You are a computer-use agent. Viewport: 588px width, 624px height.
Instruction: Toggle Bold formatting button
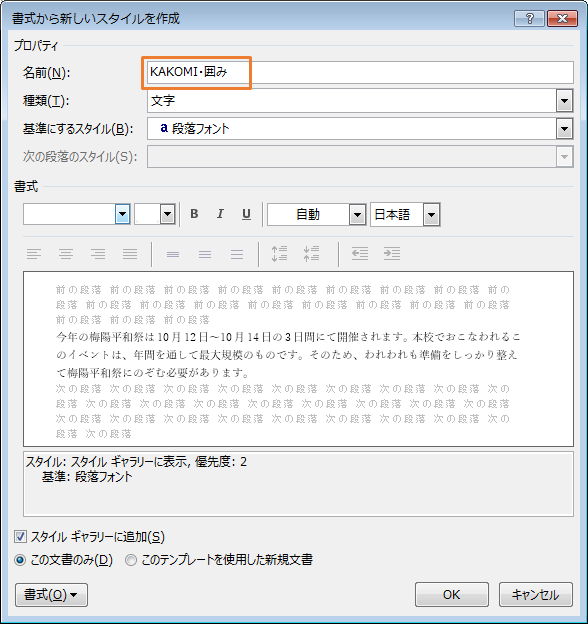click(194, 214)
